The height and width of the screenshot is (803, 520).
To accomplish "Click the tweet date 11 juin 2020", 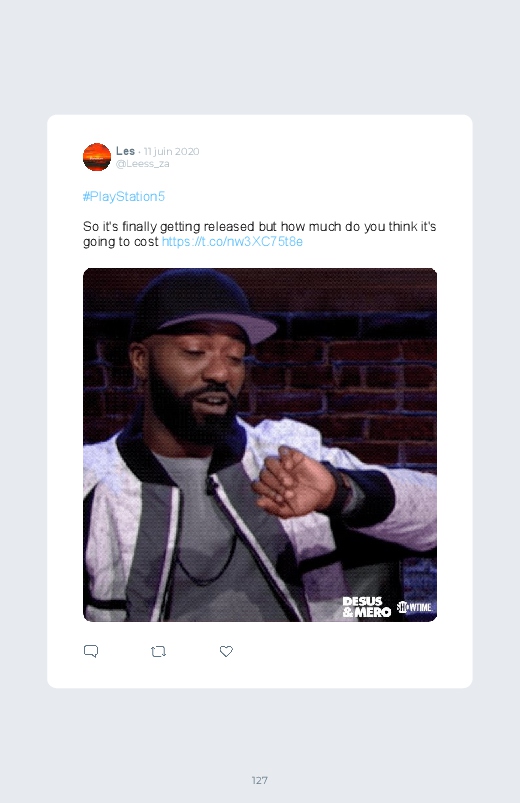I will tap(172, 152).
